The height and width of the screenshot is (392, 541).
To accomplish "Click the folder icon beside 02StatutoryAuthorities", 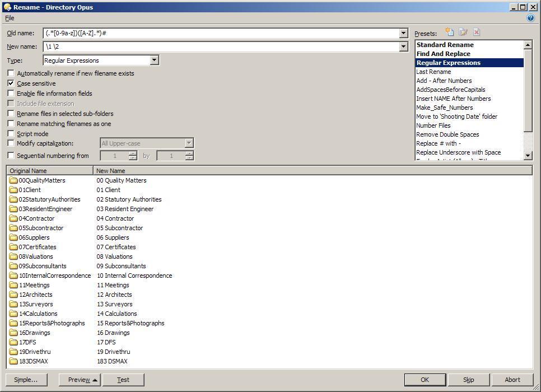I will 13,199.
